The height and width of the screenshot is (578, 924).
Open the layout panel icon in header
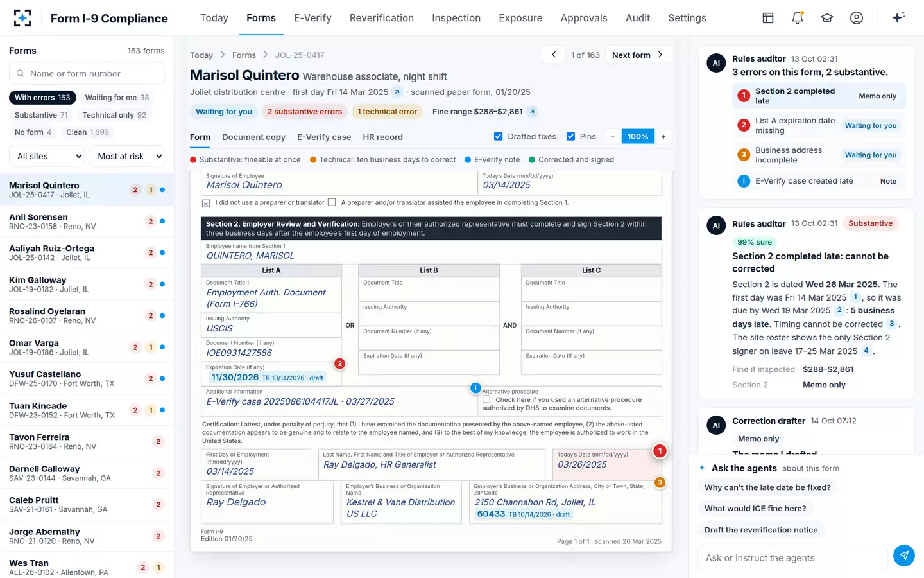(x=768, y=18)
